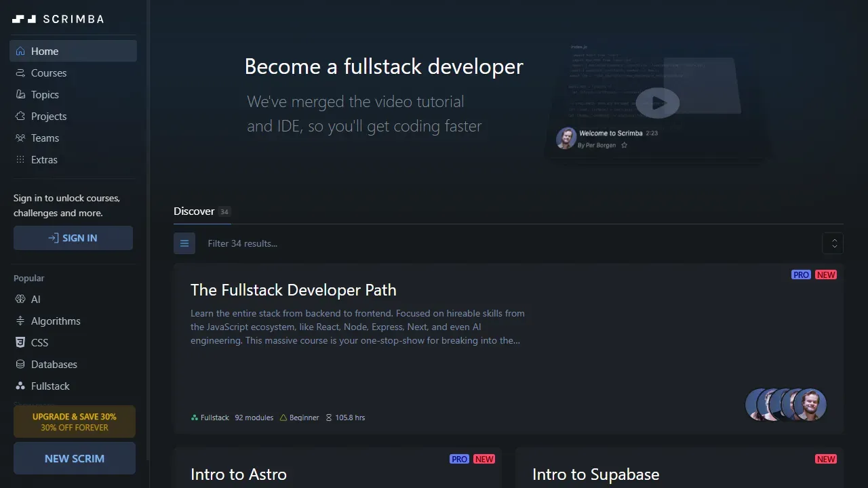Click the Fullstack tag on the course card

tap(210, 418)
